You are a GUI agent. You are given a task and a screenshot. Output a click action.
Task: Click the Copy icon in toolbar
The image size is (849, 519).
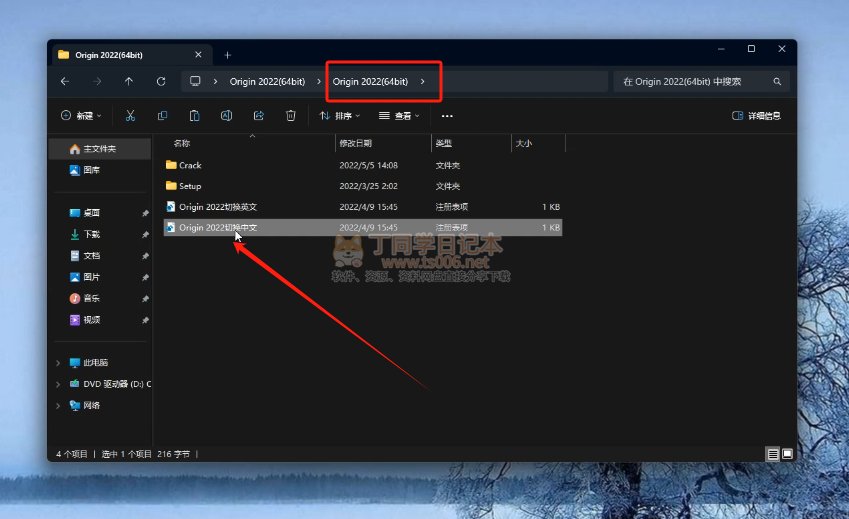pyautogui.click(x=162, y=116)
